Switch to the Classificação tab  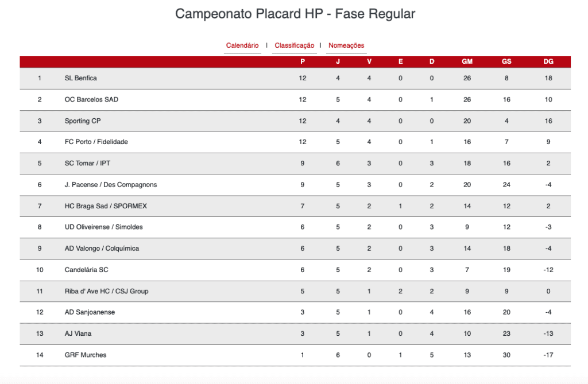pos(295,45)
